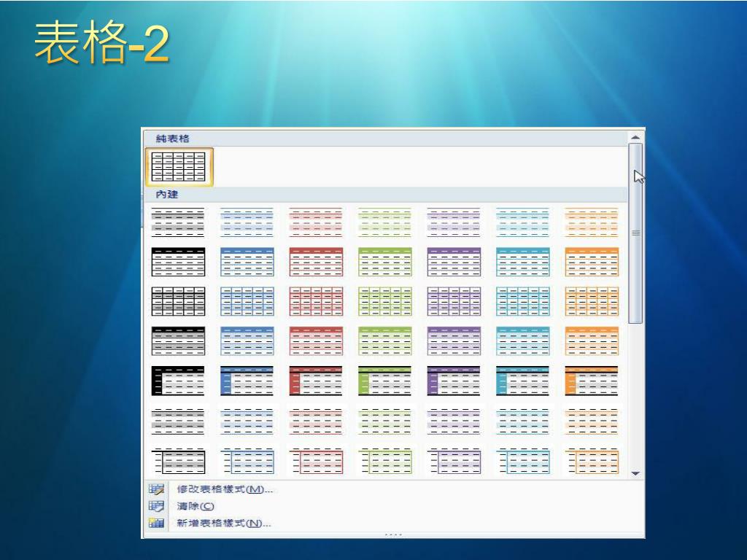
Task: Apply the orange header table style in second row
Action: (592, 262)
